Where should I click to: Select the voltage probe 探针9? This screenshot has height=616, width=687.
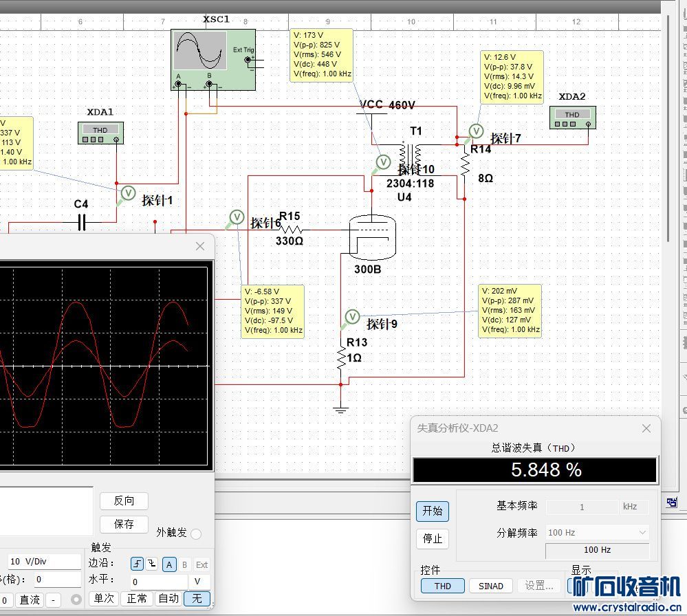[x=351, y=317]
